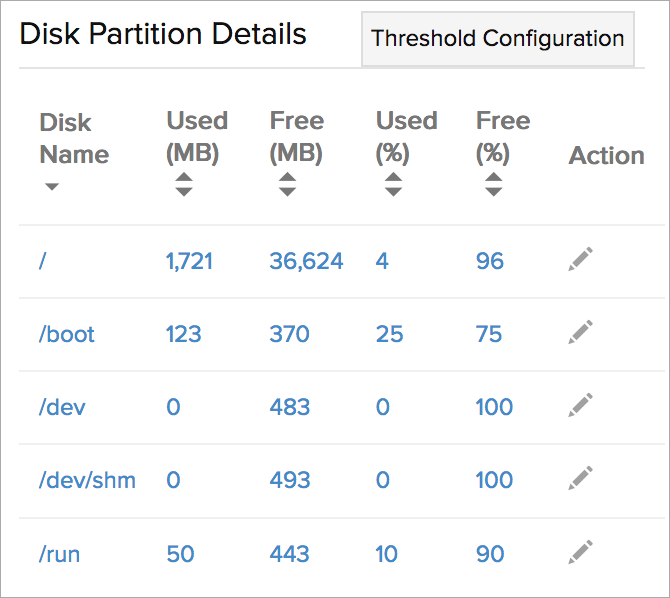Click the 1,721 used MB value
The height and width of the screenshot is (598, 670).
pos(189,262)
